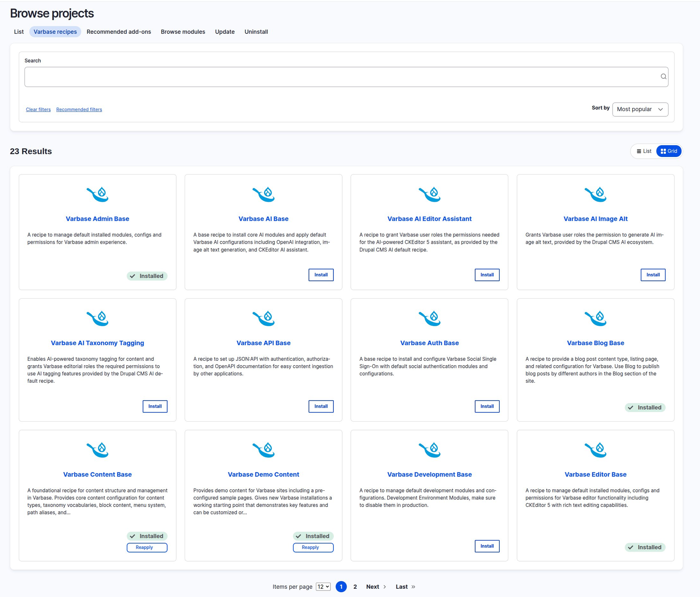The height and width of the screenshot is (597, 700).
Task: Open the Items per page dropdown
Action: (x=322, y=587)
